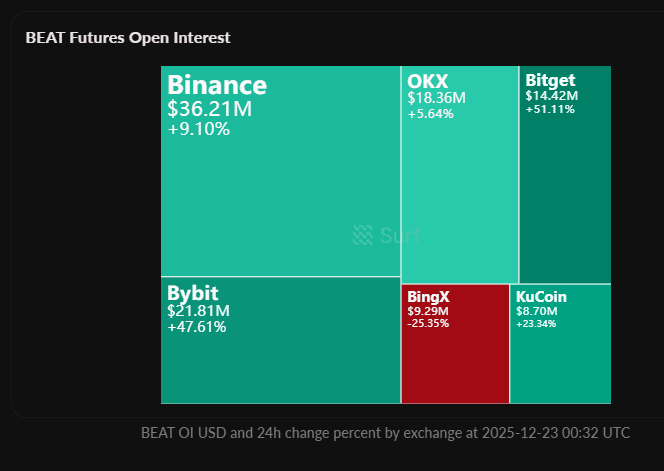Select the Binance exchange name label
Viewport: 664px width, 471px height.
pos(217,86)
